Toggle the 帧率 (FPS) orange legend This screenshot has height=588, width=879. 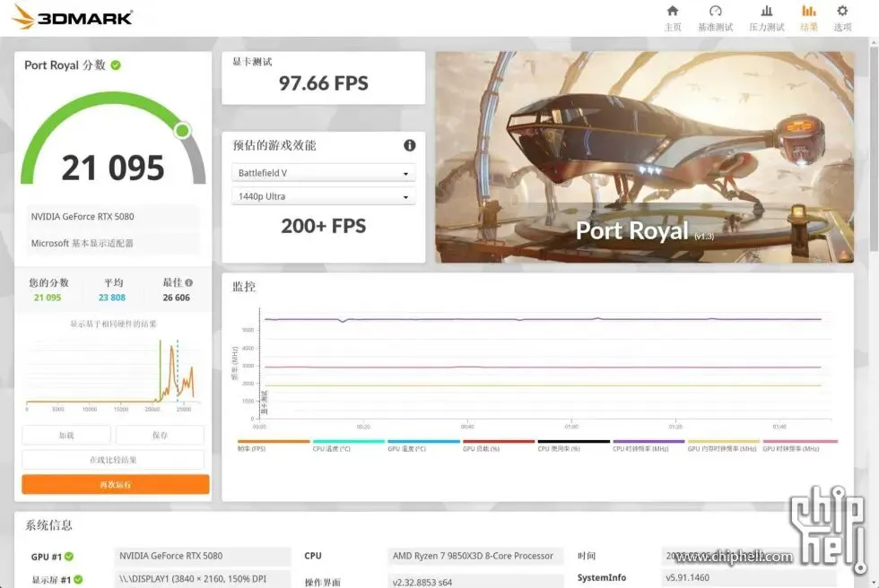[x=273, y=445]
